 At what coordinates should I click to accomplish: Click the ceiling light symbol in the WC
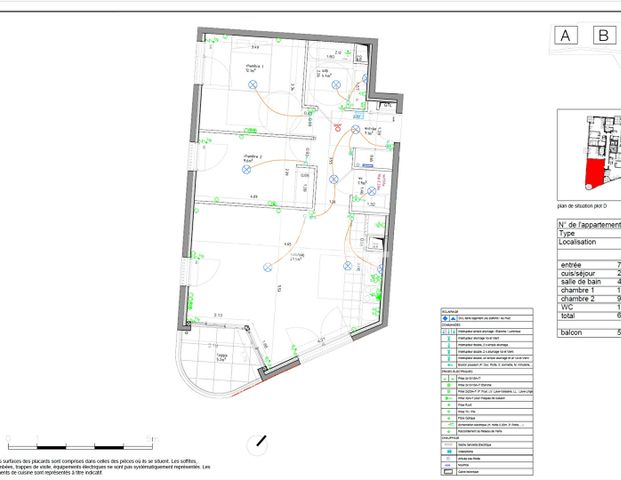(371, 191)
